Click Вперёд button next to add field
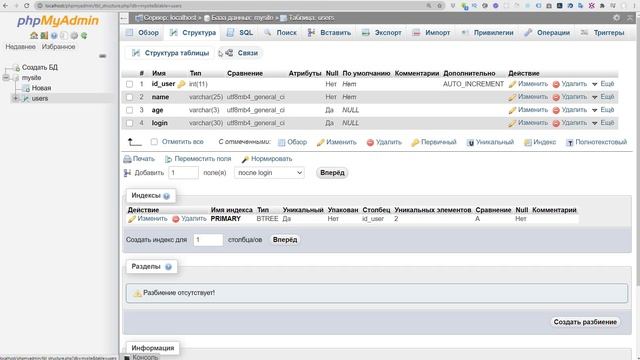640x360 pixels. 332,173
